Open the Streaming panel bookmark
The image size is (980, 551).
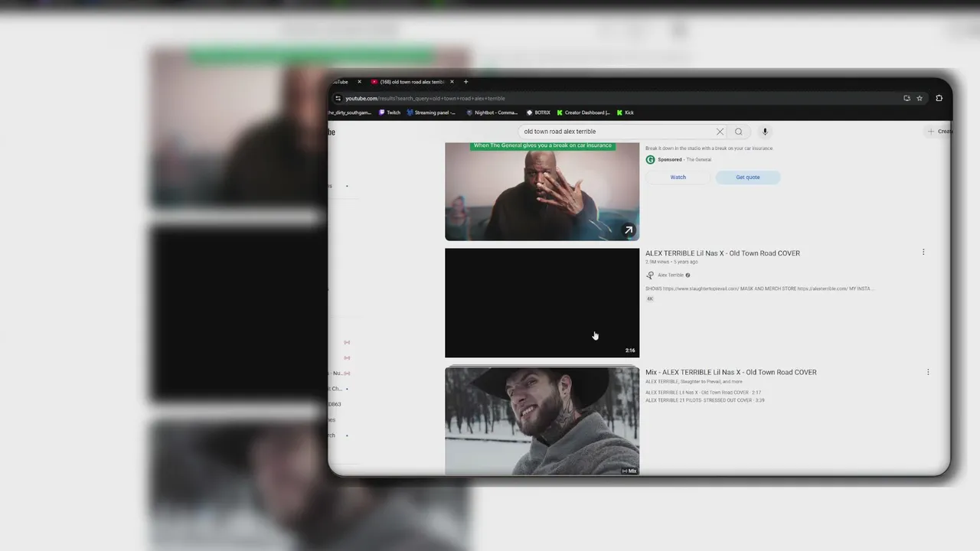[431, 112]
